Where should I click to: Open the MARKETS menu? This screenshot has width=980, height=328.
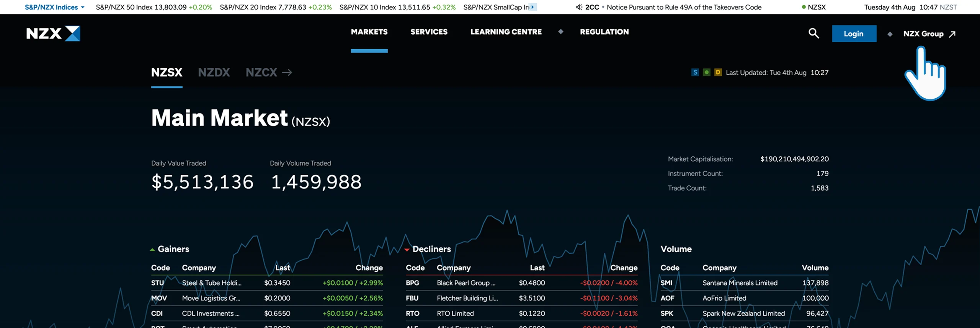coord(369,32)
